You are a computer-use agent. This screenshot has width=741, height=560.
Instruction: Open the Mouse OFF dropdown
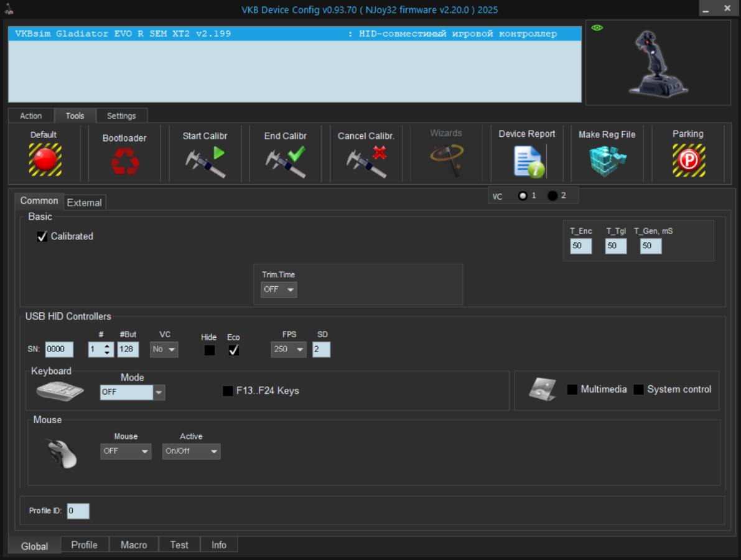[x=126, y=451]
